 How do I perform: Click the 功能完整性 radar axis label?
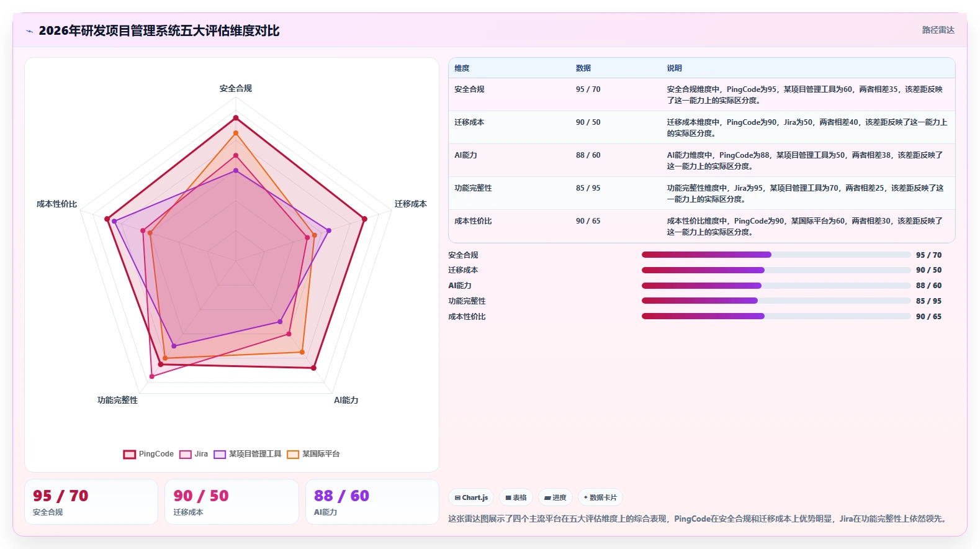[x=117, y=400]
